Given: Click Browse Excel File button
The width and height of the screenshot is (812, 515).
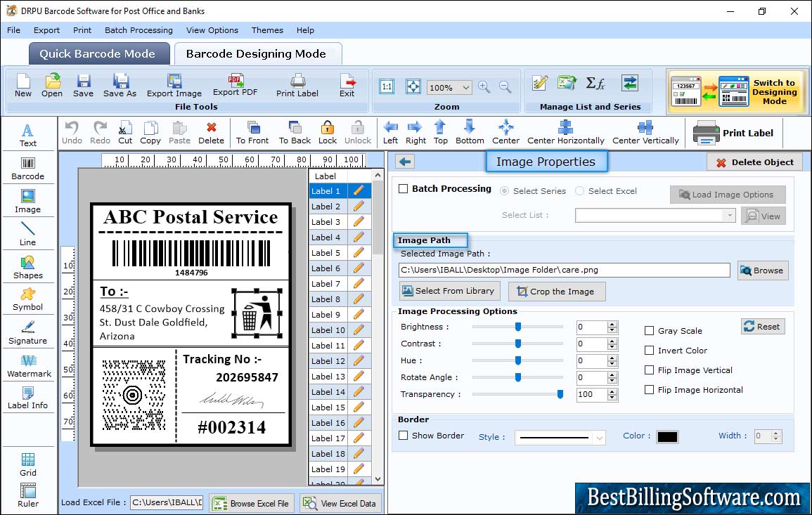Looking at the screenshot, I should click(252, 503).
